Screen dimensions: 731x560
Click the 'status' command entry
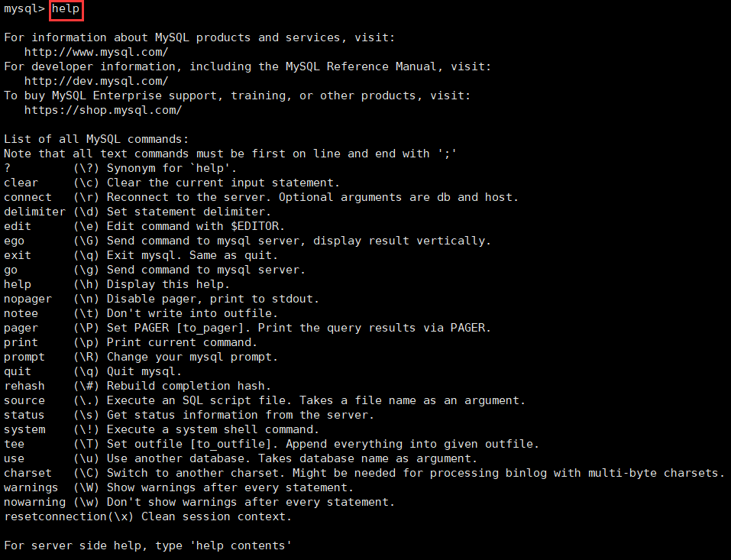(x=24, y=415)
